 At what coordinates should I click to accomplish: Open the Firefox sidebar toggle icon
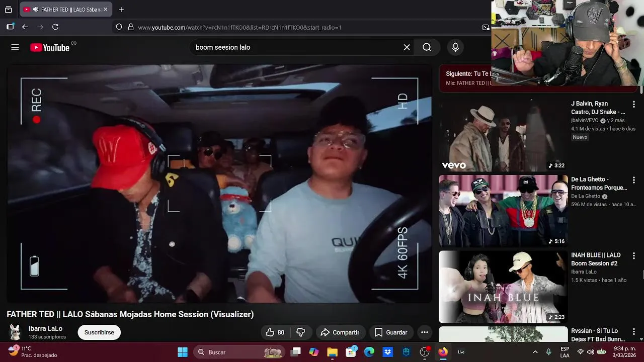tap(10, 27)
